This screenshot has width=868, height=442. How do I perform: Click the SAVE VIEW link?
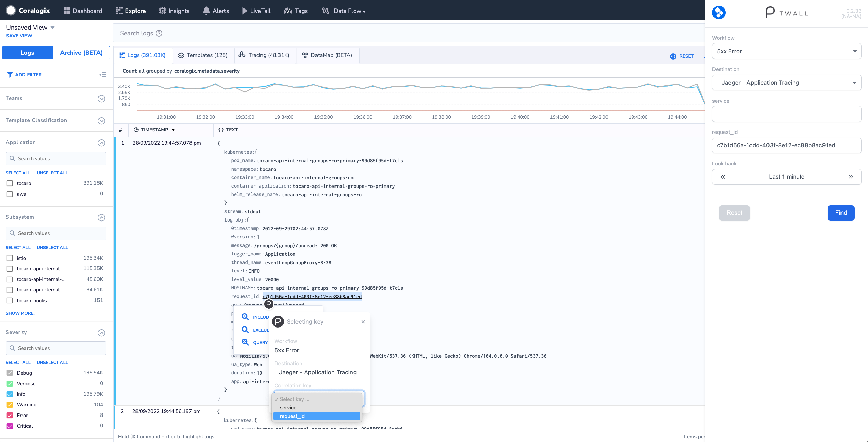pos(19,36)
